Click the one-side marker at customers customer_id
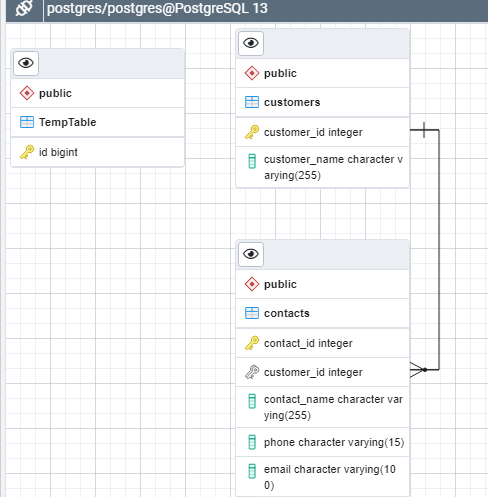 coord(424,130)
